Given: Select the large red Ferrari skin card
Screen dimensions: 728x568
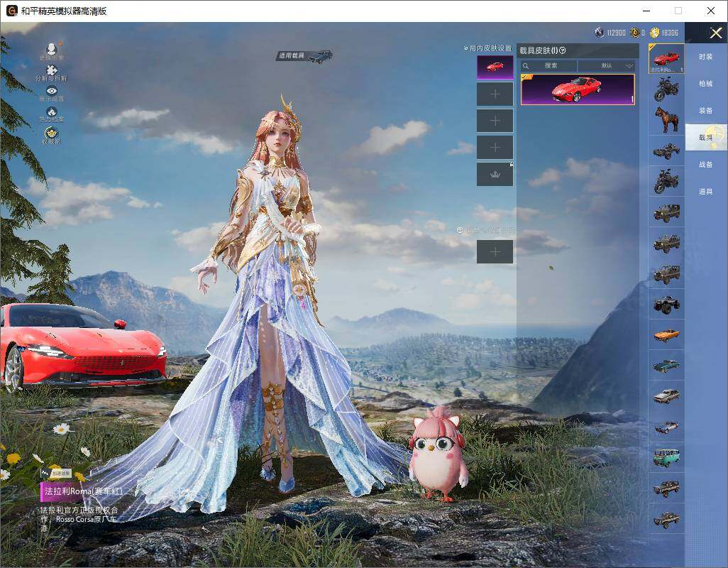Looking at the screenshot, I should pos(578,89).
